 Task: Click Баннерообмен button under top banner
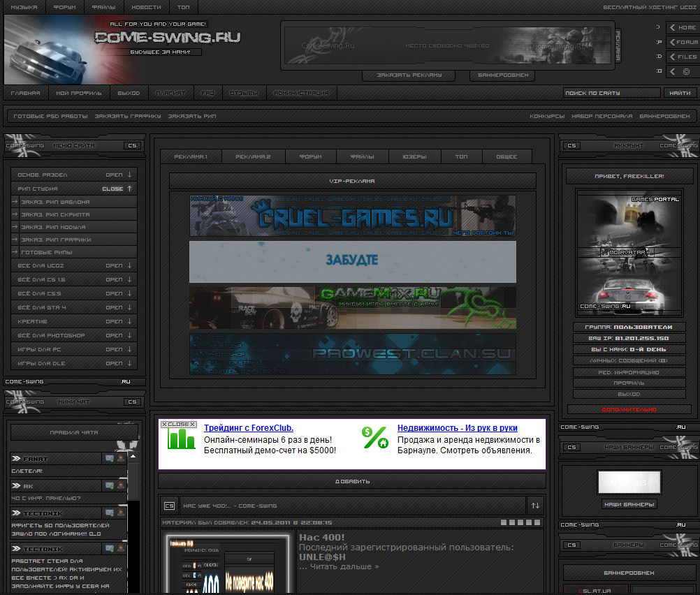(503, 75)
